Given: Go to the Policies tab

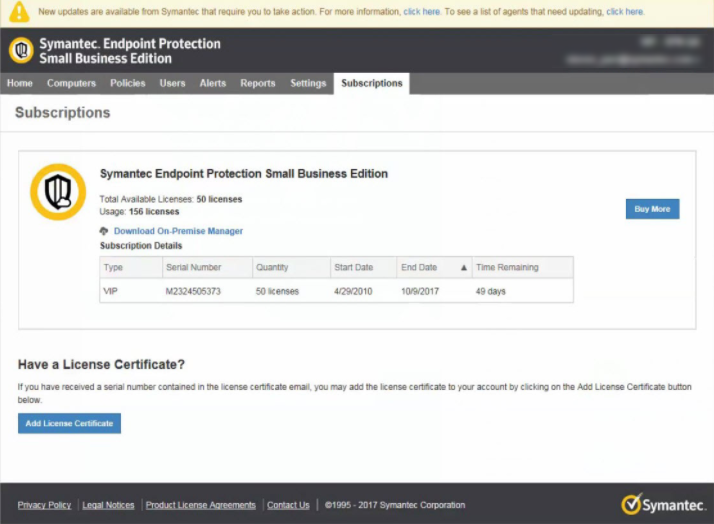Looking at the screenshot, I should point(128,83).
